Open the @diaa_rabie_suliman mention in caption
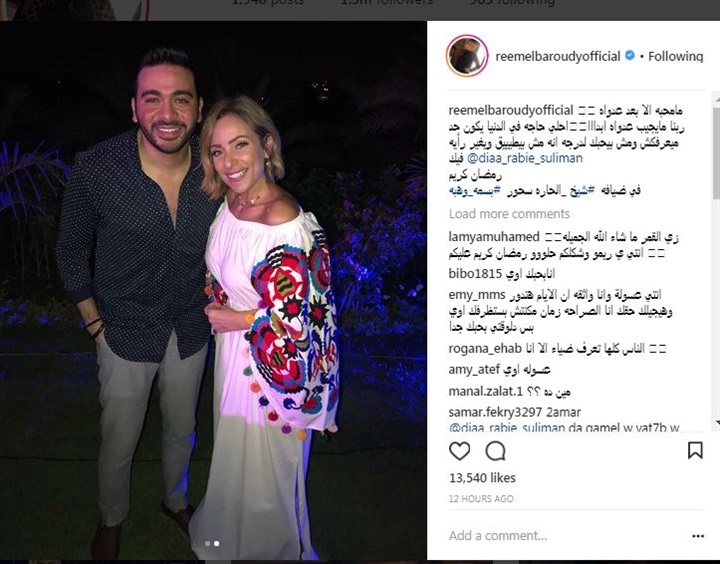 [524, 158]
